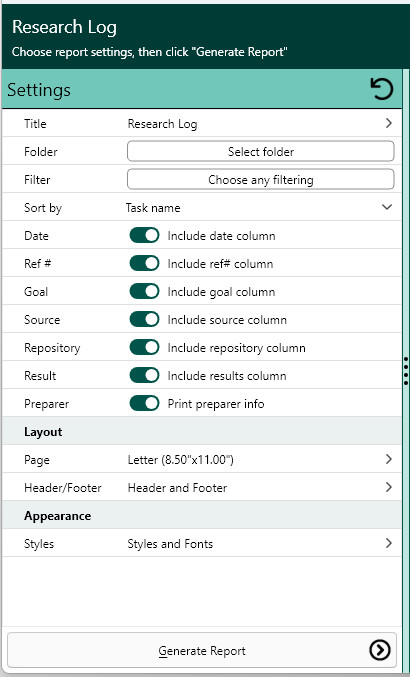Click the Print preparer info label
The width and height of the screenshot is (410, 677).
(216, 404)
